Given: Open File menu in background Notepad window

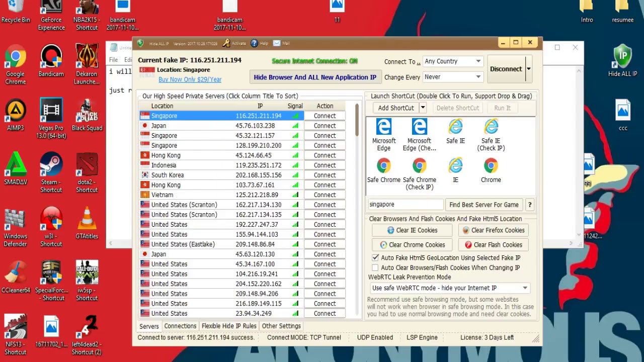Looking at the screenshot, I should coord(114,59).
